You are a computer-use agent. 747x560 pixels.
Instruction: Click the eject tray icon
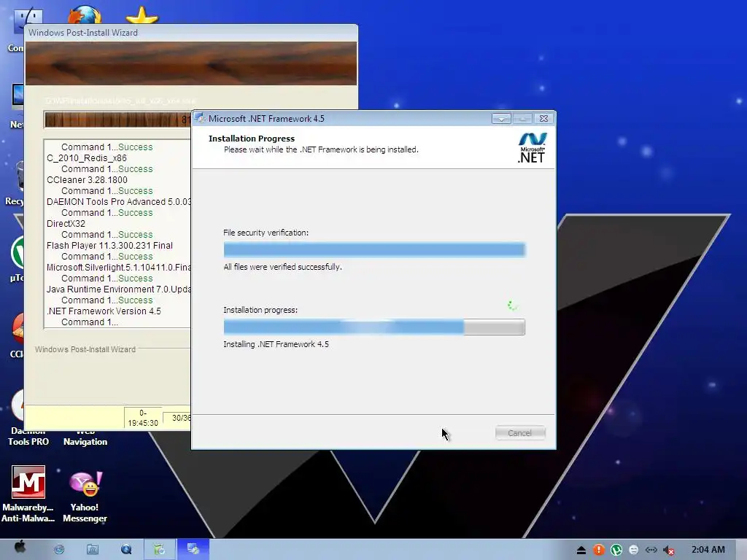pyautogui.click(x=581, y=551)
